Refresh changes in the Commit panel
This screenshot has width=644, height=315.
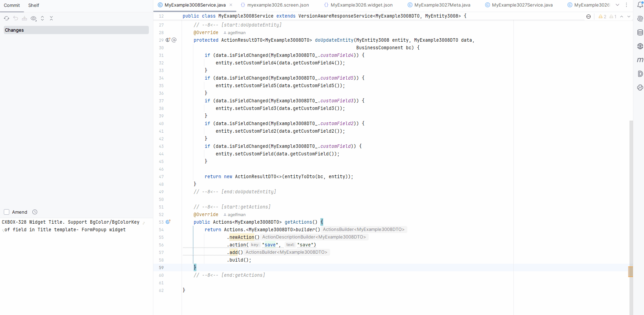click(6, 18)
